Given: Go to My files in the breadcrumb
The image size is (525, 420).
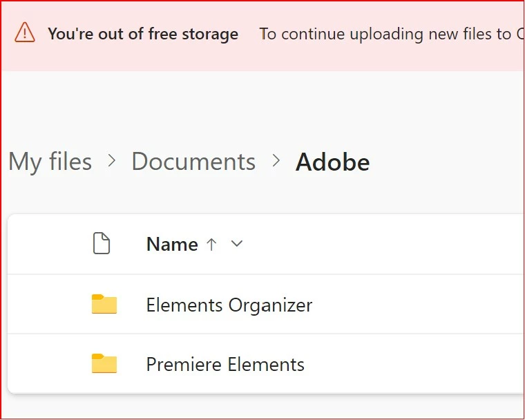Looking at the screenshot, I should 50,162.
